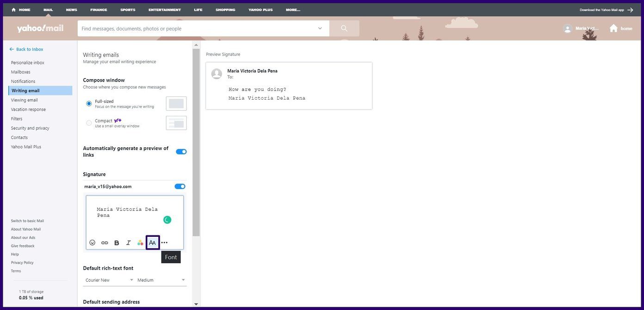Image resolution: width=644 pixels, height=310 pixels.
Task: Click the Yahoo Plus badge beside Compact
Action: pos(118,120)
